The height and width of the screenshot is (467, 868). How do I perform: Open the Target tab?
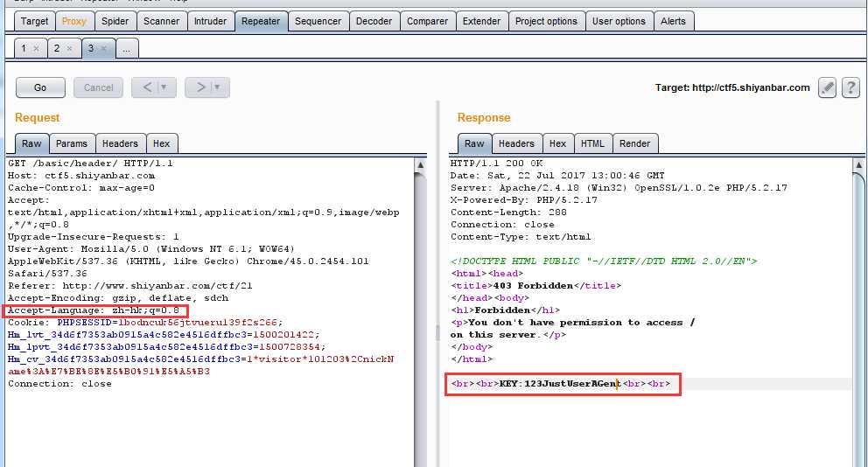point(34,21)
